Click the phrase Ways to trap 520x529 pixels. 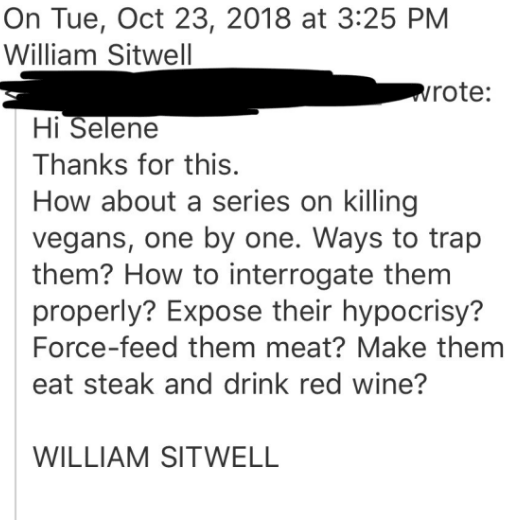tap(397, 240)
